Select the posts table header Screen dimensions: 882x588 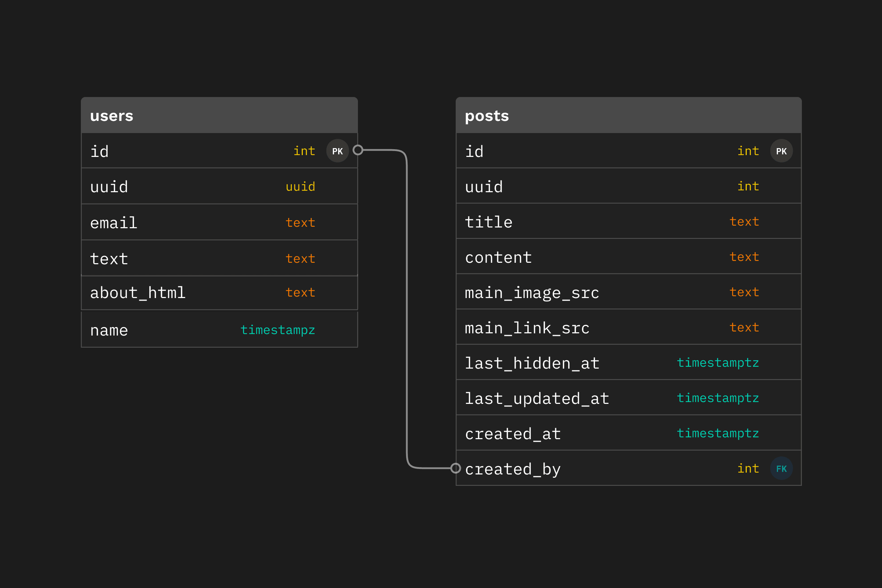click(628, 115)
